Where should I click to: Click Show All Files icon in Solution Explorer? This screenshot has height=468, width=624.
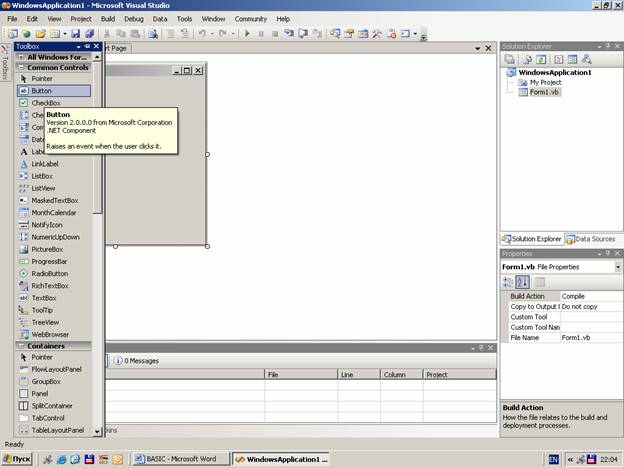[527, 59]
